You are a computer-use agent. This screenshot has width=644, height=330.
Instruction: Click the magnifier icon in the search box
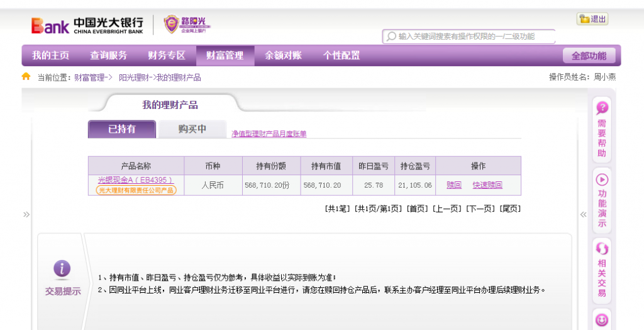[x=391, y=37]
